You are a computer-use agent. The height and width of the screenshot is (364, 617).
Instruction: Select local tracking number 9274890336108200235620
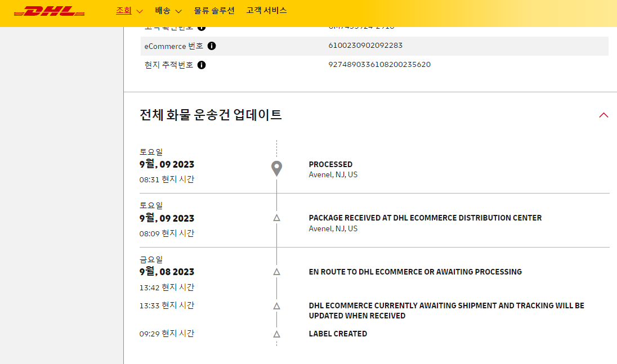click(x=379, y=65)
